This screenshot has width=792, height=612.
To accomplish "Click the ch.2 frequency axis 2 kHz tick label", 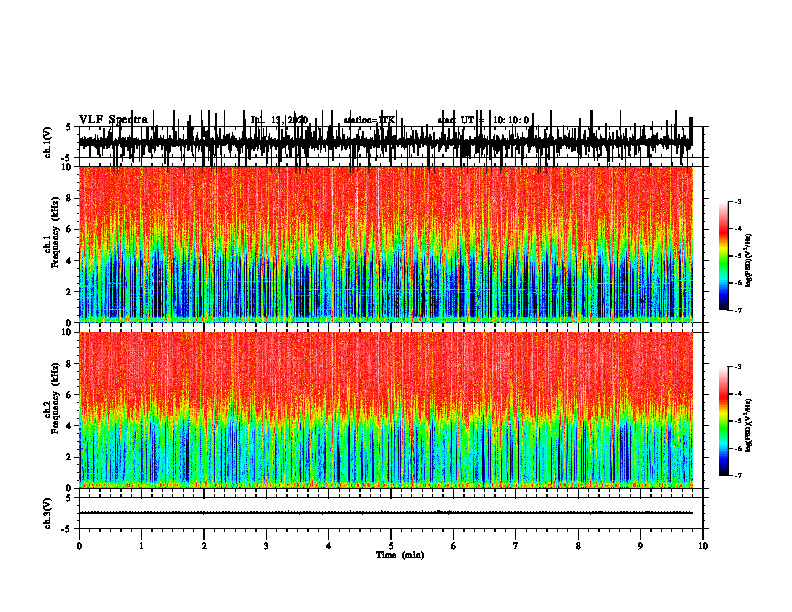I will tap(69, 457).
